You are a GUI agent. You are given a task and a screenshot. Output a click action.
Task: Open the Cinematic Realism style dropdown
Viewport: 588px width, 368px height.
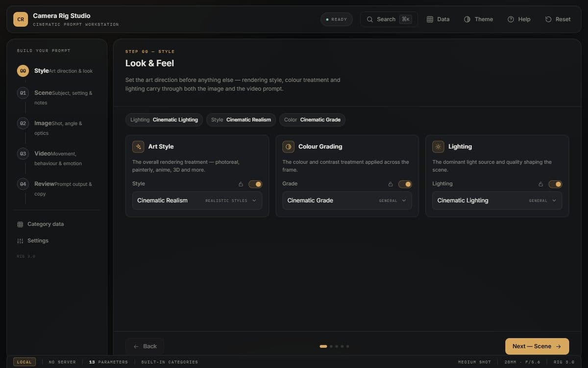(197, 200)
